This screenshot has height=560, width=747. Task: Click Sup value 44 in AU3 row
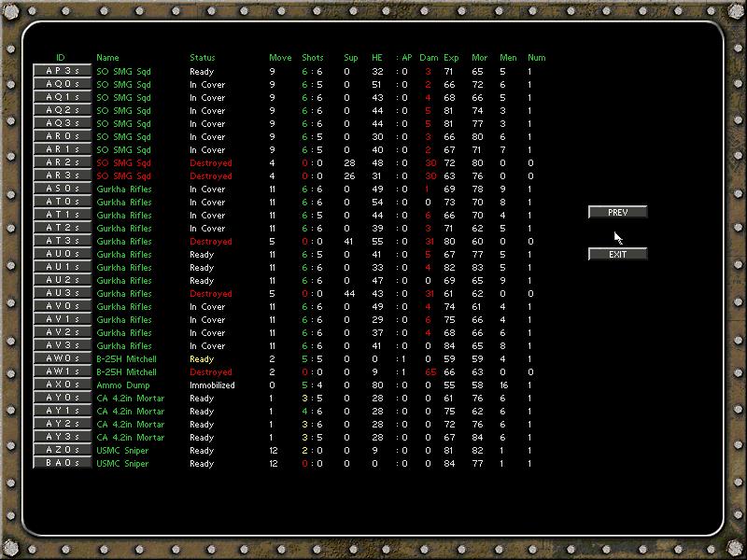(x=349, y=294)
